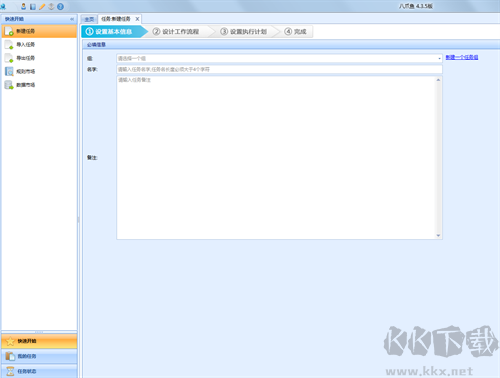This screenshot has width=500, height=378.
Task: Go to step 3 设置执行计划
Action: 243,32
